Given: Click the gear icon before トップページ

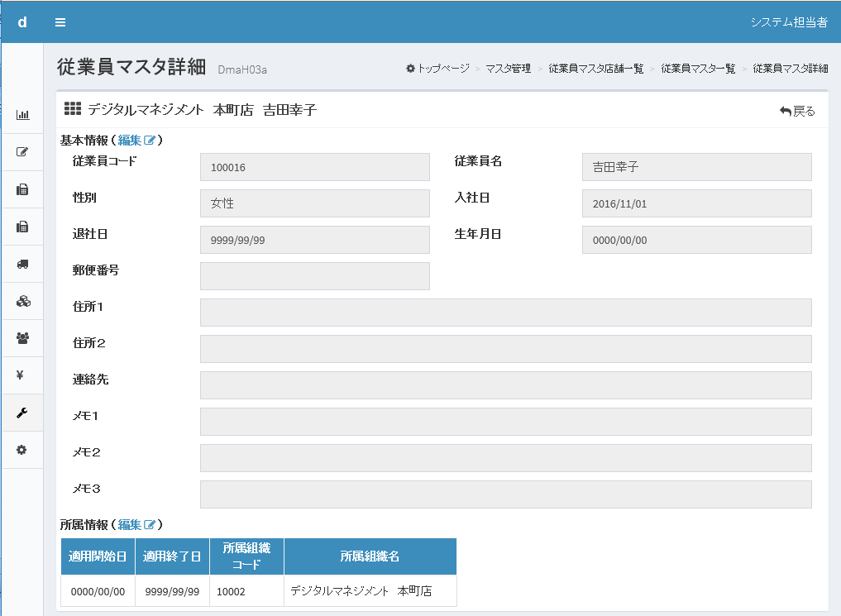Looking at the screenshot, I should point(410,68).
